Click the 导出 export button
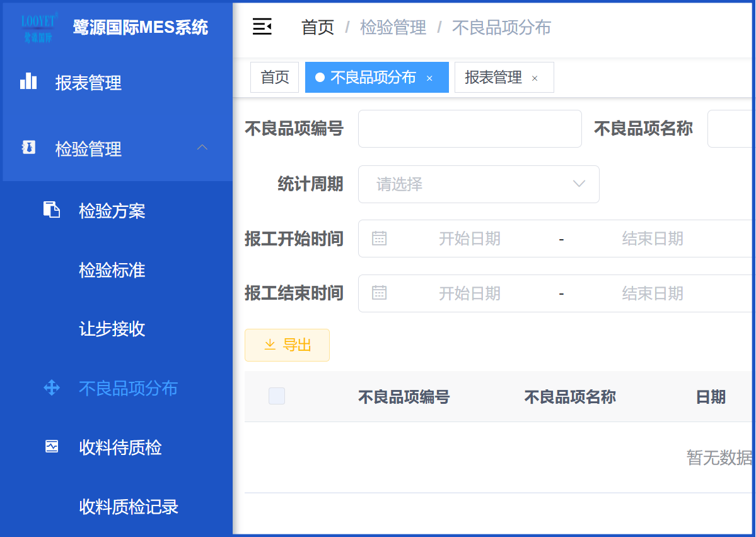Image resolution: width=756 pixels, height=537 pixels. [288, 345]
